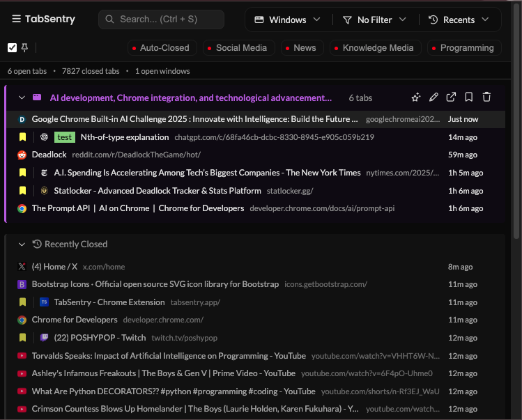Click the pencil edit icon for the window

coord(433,98)
